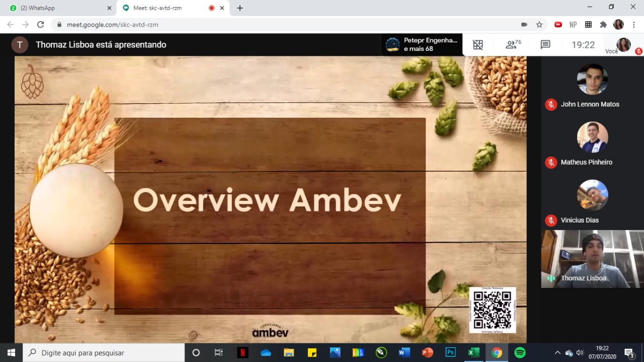The width and height of the screenshot is (644, 362).
Task: Click the QR code on the slide
Action: tap(493, 310)
